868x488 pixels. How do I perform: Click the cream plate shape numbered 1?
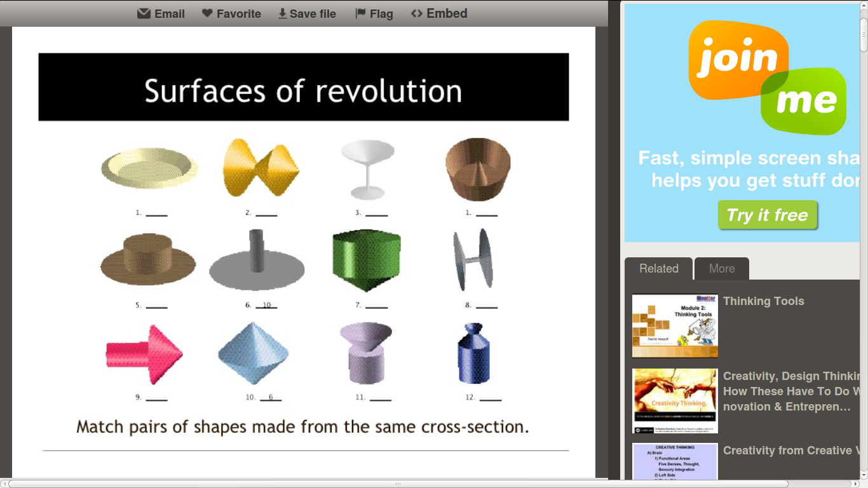150,169
